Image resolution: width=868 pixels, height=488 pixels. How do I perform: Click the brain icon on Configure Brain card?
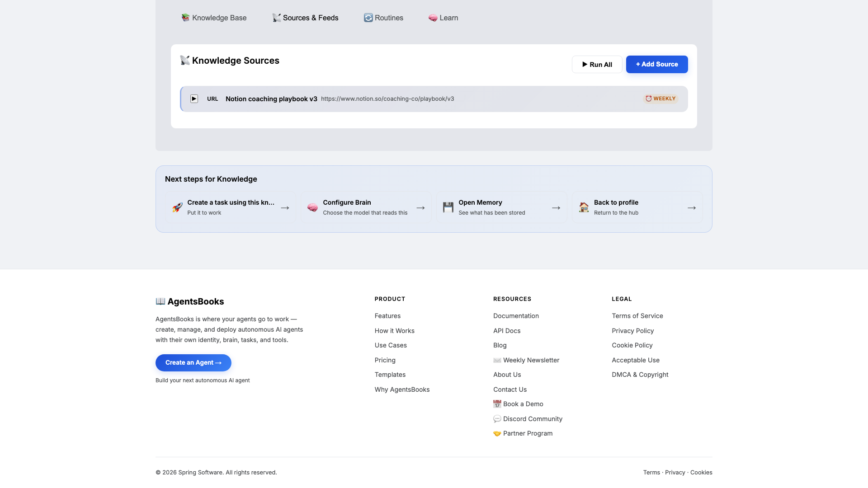[x=312, y=207]
